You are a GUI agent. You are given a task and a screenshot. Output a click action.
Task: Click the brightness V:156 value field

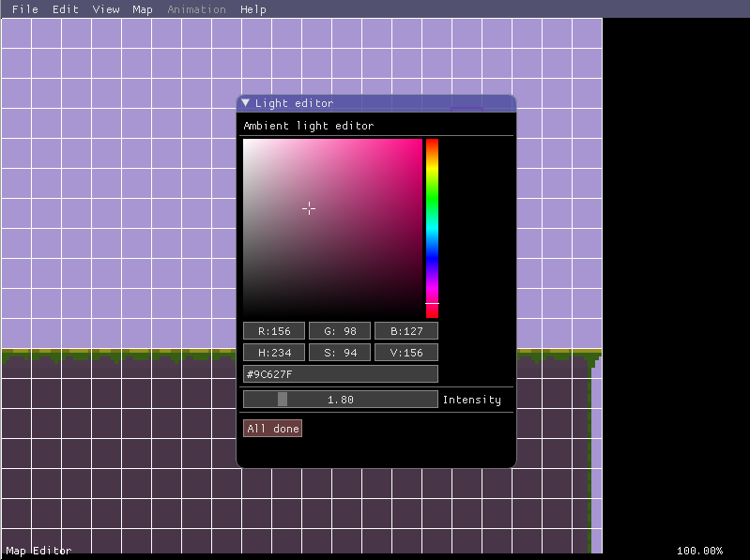tap(406, 353)
